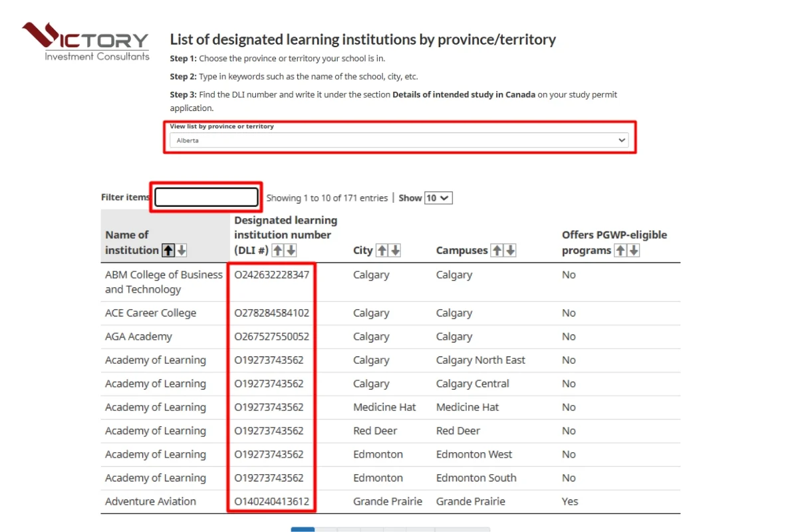Click DLI number O278284584102
The width and height of the screenshot is (798, 532).
271,313
